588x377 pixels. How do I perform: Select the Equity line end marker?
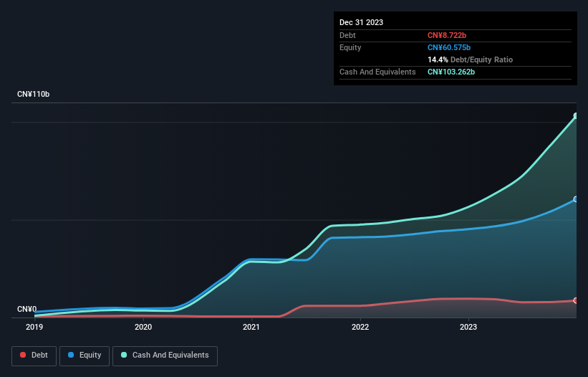(576, 199)
